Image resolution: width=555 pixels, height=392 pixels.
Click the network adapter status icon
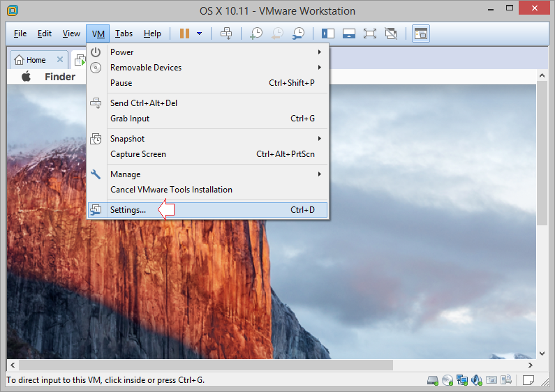pyautogui.click(x=462, y=380)
